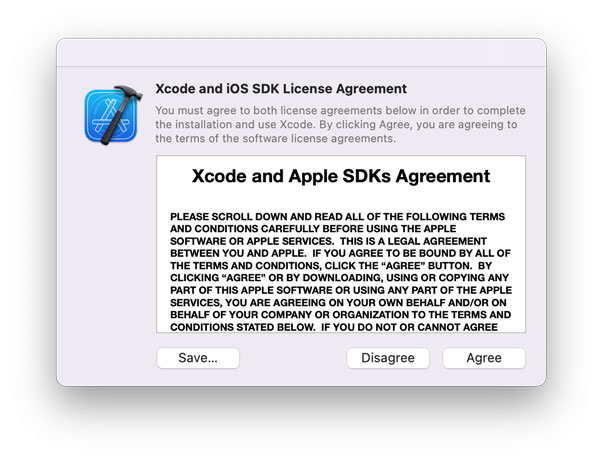Image resolution: width=602 pixels, height=460 pixels.
Task: Open the Save... license dialog
Action: (x=198, y=358)
